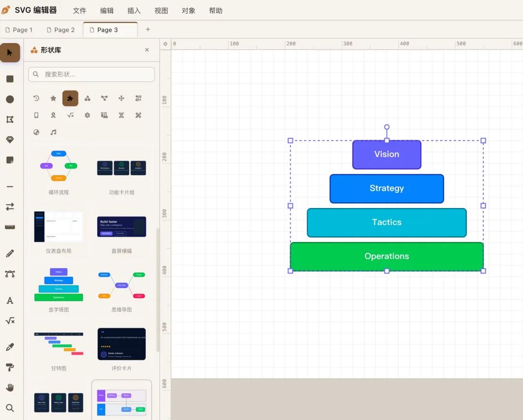The height and width of the screenshot is (420, 523).
Task: Show recently used shapes category
Action: [36, 98]
